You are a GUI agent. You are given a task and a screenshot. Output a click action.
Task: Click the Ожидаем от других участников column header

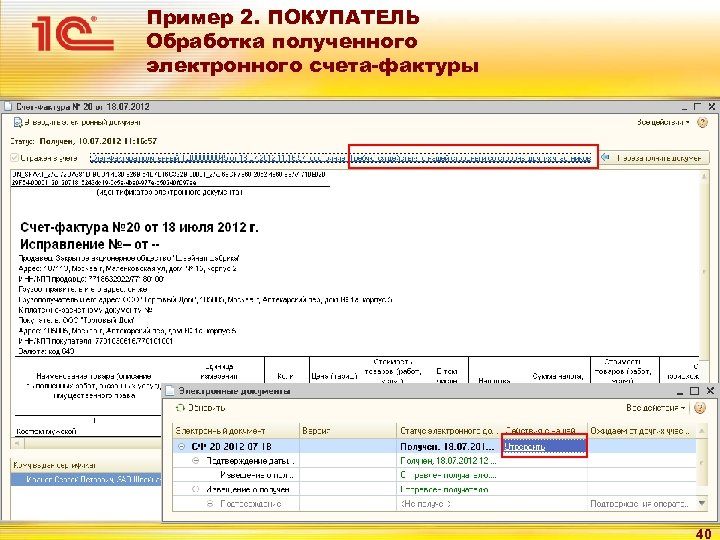click(x=642, y=431)
